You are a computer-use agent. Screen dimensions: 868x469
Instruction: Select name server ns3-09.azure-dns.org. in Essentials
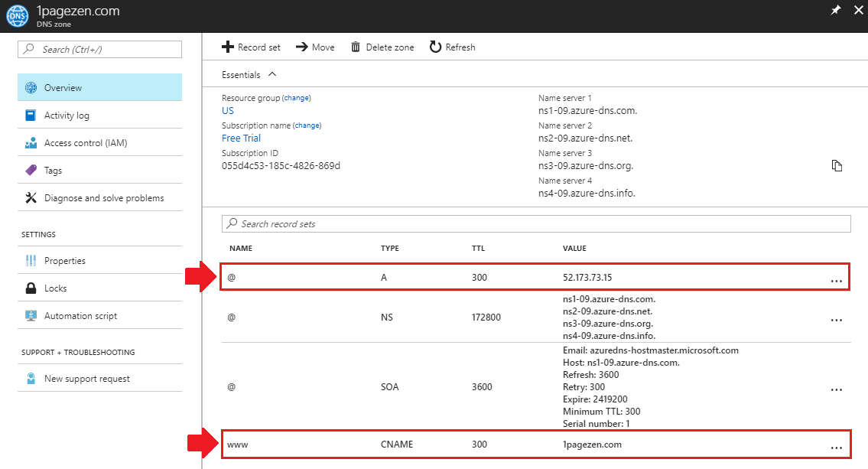[586, 165]
